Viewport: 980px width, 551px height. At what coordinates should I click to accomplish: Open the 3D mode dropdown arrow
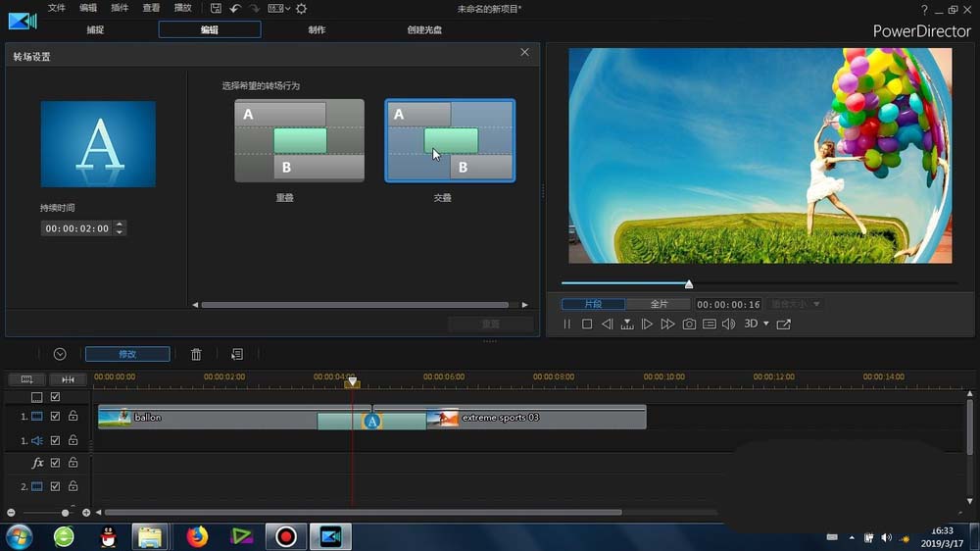coord(766,324)
